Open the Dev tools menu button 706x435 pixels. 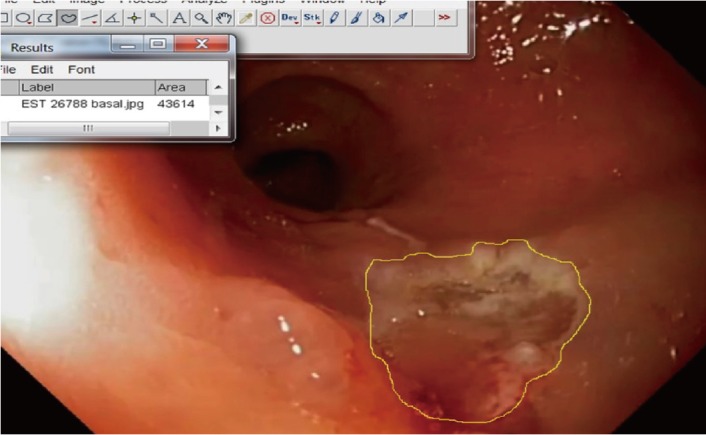[x=290, y=18]
